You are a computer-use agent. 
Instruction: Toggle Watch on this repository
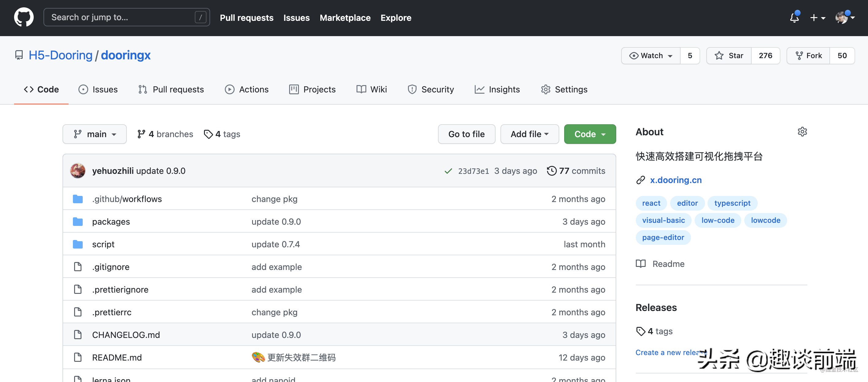651,56
